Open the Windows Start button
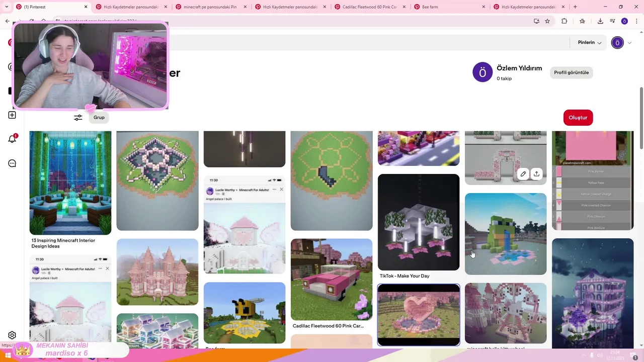The height and width of the screenshot is (362, 644). click(x=8, y=355)
